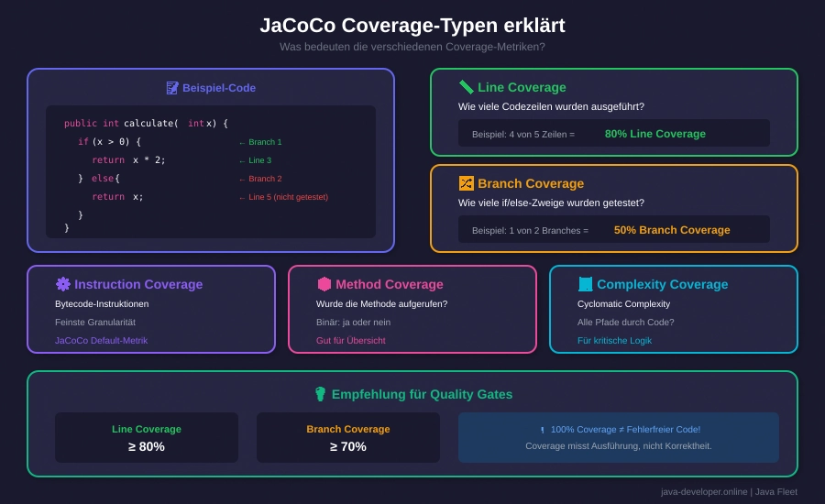Click the lightbulb icon beside Empfehlung heading
Image resolution: width=825 pixels, height=504 pixels.
[x=320, y=394]
